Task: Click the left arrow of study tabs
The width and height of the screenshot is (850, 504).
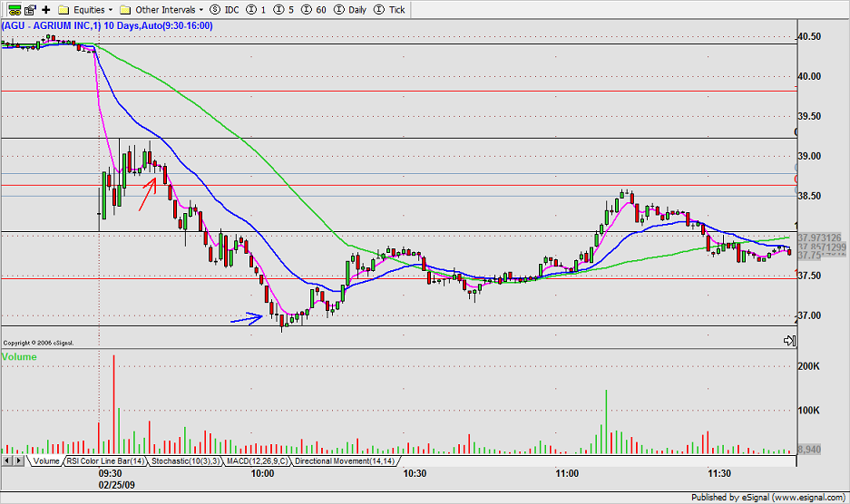Action: coord(7,460)
